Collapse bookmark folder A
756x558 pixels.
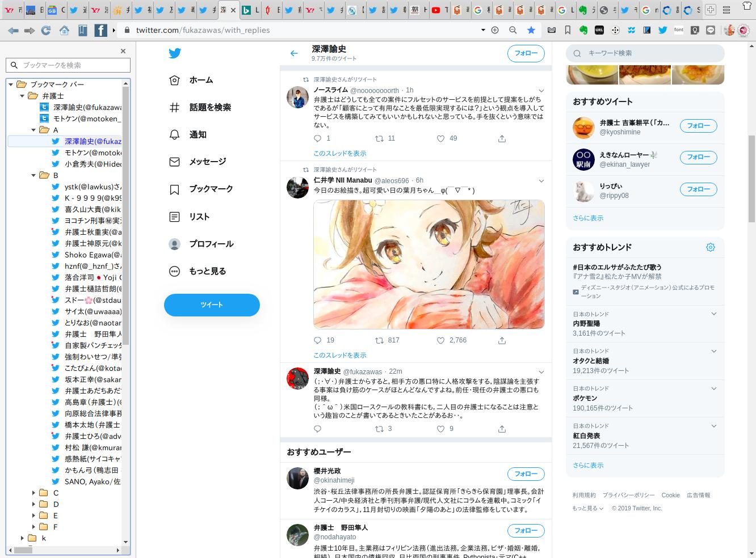(x=33, y=130)
